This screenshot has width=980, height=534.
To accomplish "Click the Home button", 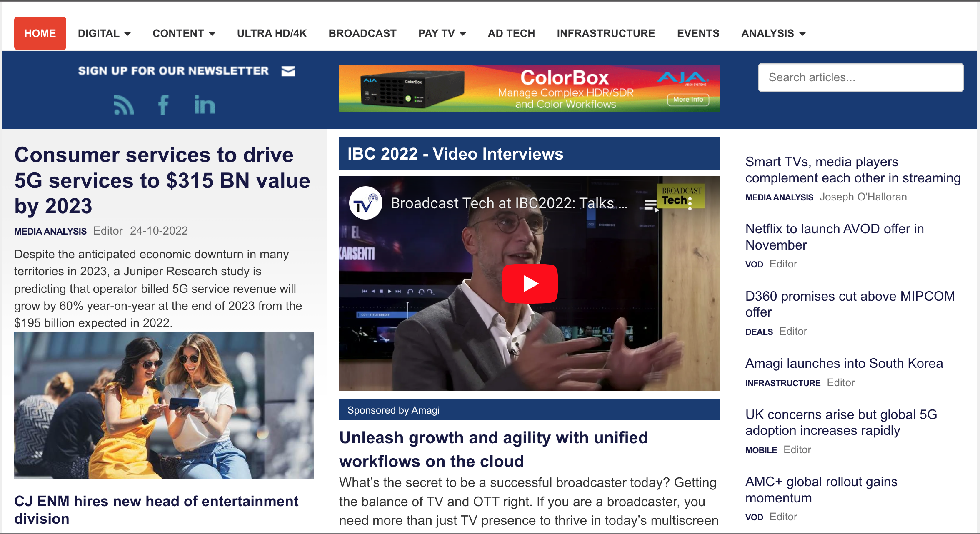I will click(x=40, y=33).
